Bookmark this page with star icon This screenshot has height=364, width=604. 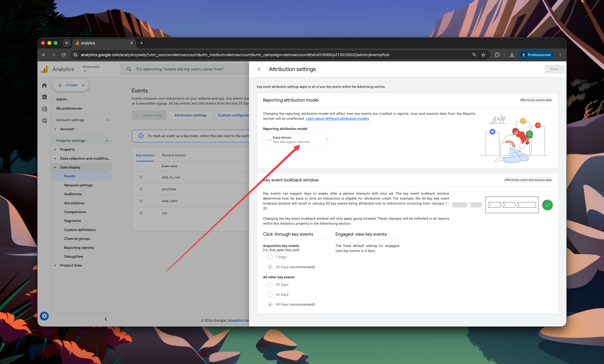pyautogui.click(x=483, y=55)
